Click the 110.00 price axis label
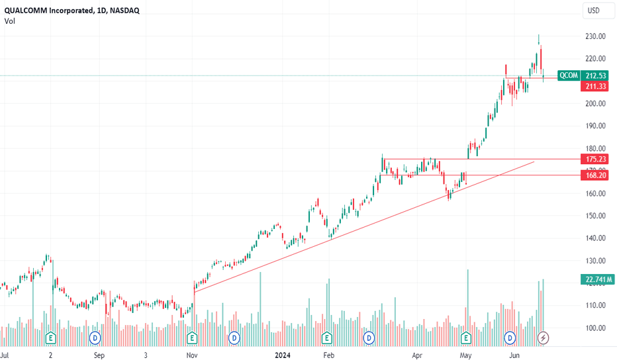This screenshot has width=617, height=364. pos(595,305)
